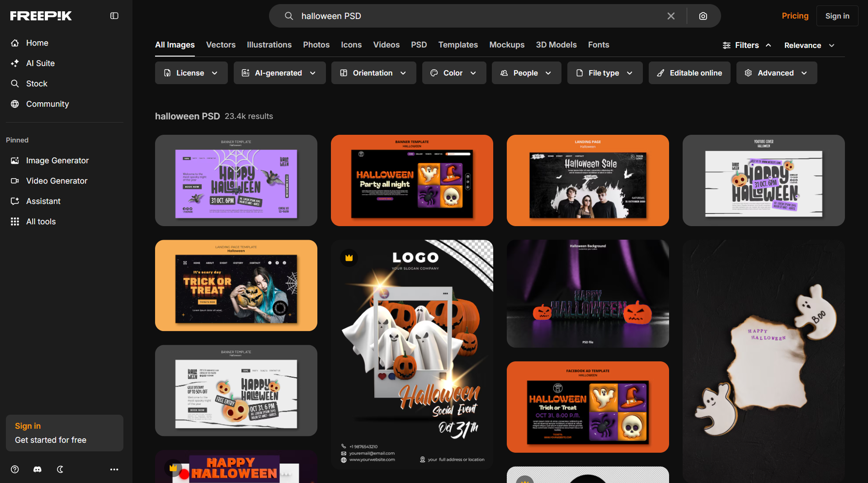Click the Freepik logo

coord(41,16)
